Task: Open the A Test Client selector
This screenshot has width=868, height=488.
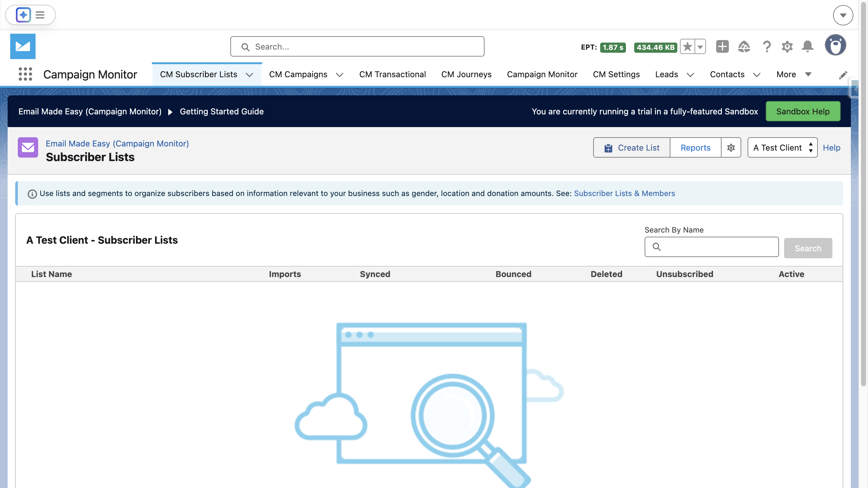Action: pyautogui.click(x=783, y=147)
